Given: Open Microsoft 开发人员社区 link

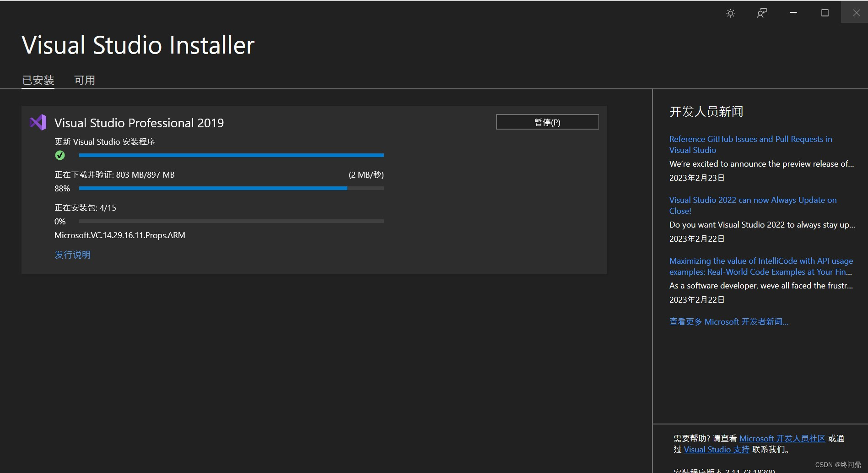Looking at the screenshot, I should [782, 438].
